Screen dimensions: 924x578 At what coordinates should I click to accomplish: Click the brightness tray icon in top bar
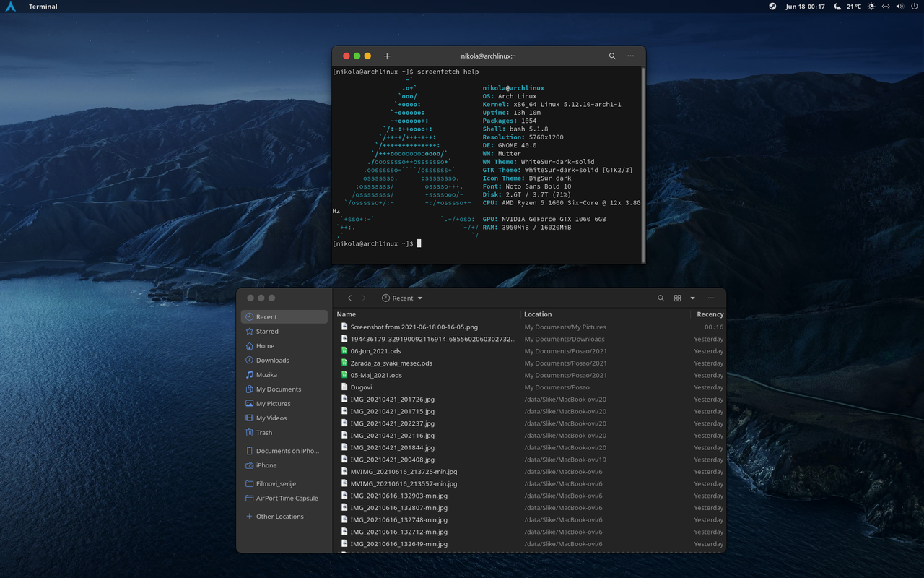pyautogui.click(x=871, y=7)
